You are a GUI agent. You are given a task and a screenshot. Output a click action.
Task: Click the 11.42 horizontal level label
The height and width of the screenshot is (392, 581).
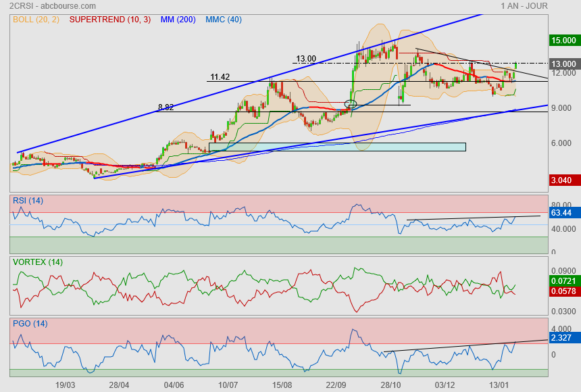[220, 77]
